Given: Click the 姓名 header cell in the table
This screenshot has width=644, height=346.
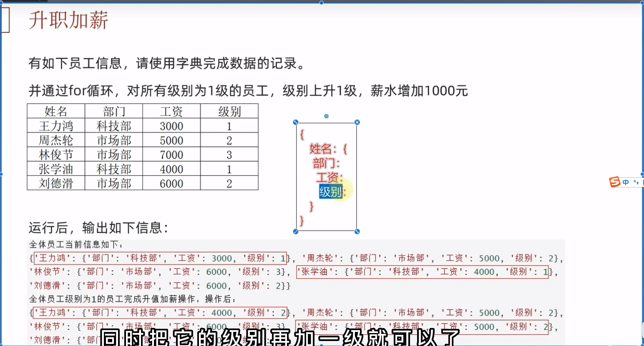Looking at the screenshot, I should pos(56,111).
